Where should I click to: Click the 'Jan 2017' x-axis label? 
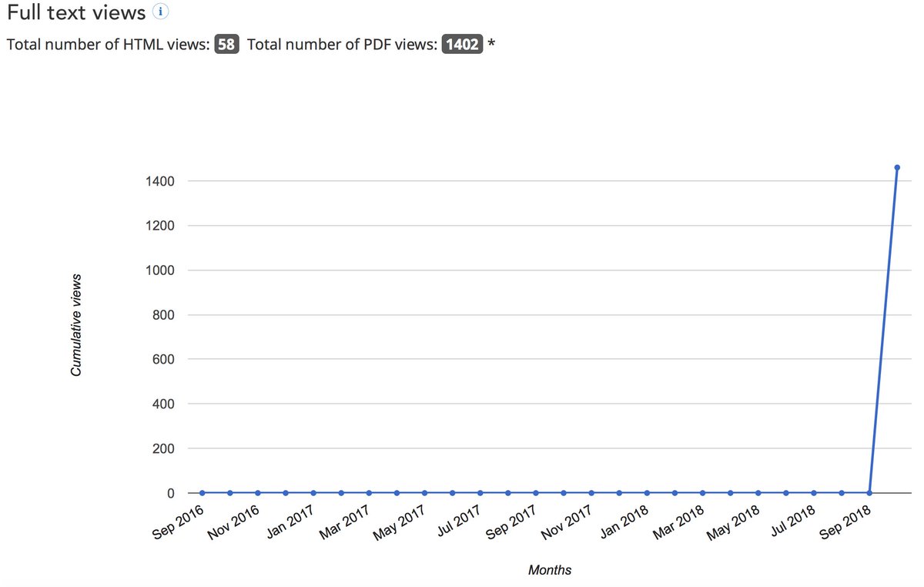[289, 522]
